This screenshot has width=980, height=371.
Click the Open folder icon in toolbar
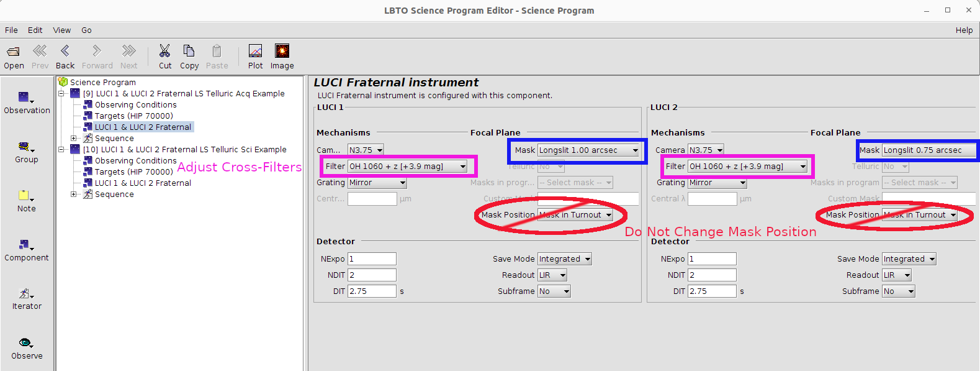[13, 52]
